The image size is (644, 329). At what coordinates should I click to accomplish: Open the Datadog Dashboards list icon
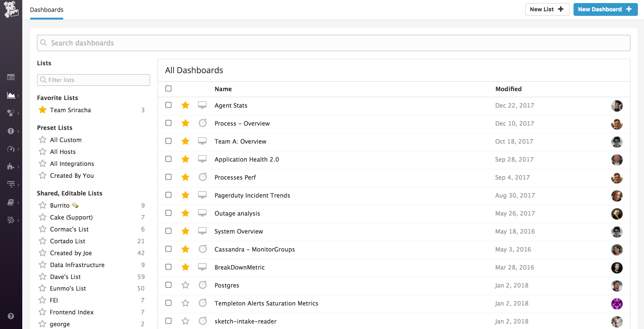[x=11, y=77]
